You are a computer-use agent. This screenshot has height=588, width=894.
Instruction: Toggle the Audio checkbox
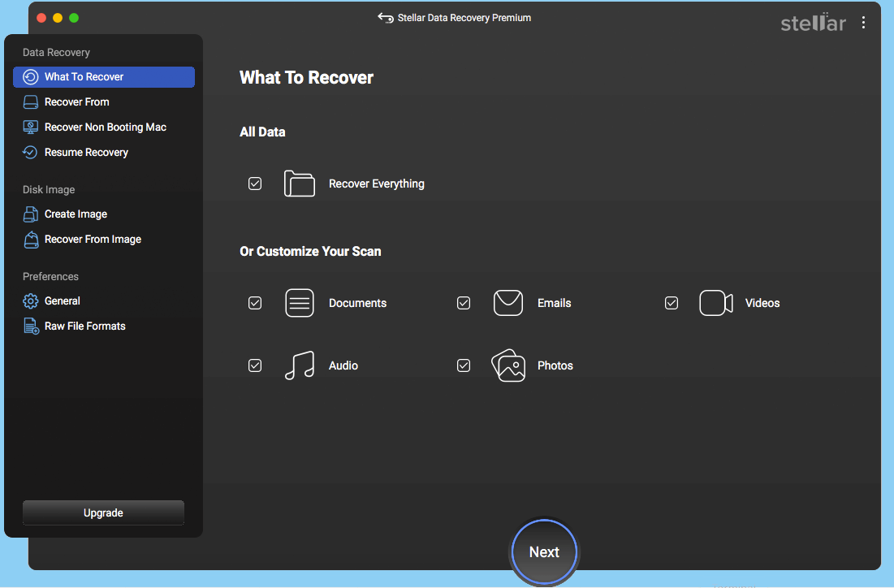[x=255, y=365]
